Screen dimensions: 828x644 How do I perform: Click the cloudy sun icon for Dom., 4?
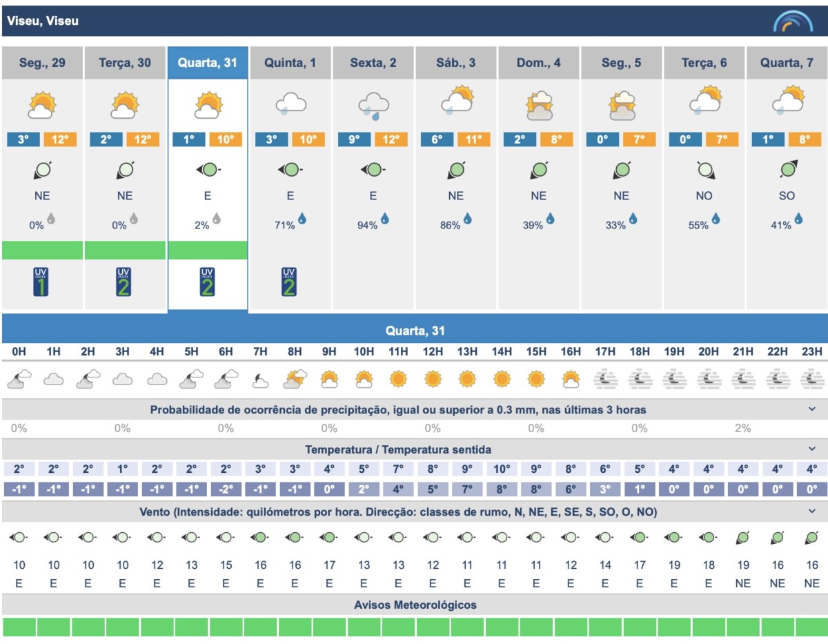(x=538, y=106)
